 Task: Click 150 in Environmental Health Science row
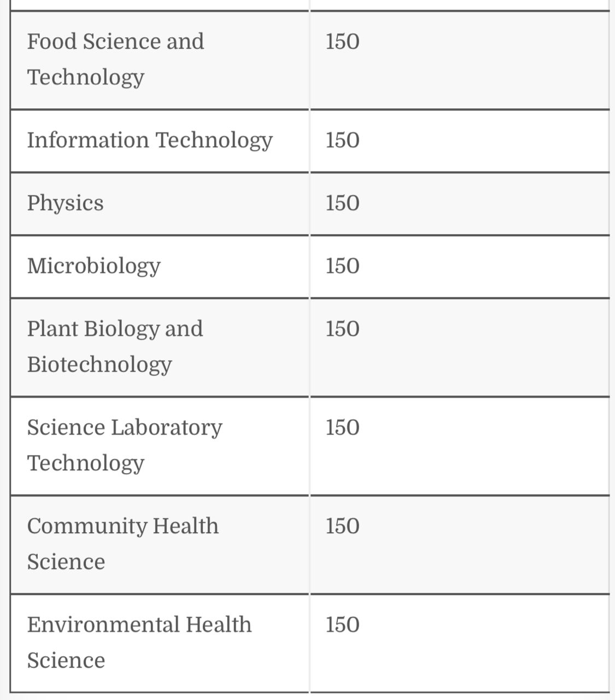343,625
